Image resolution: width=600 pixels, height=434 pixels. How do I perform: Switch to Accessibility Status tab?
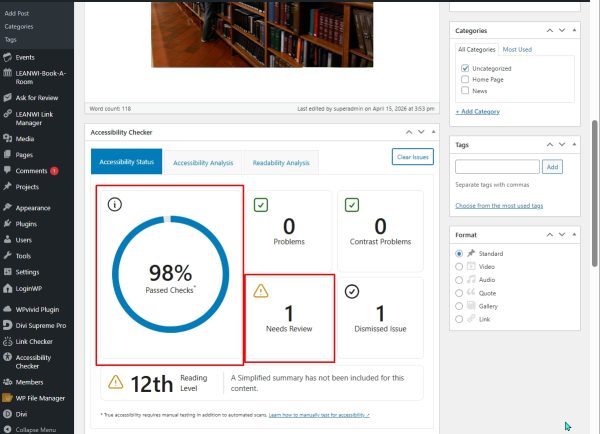click(127, 162)
